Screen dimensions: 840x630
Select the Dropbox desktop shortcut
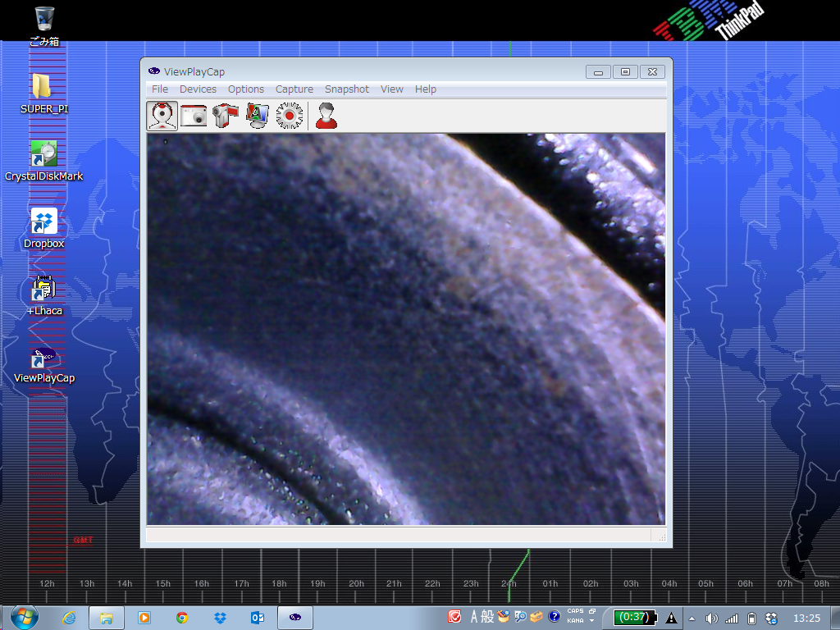click(x=44, y=228)
